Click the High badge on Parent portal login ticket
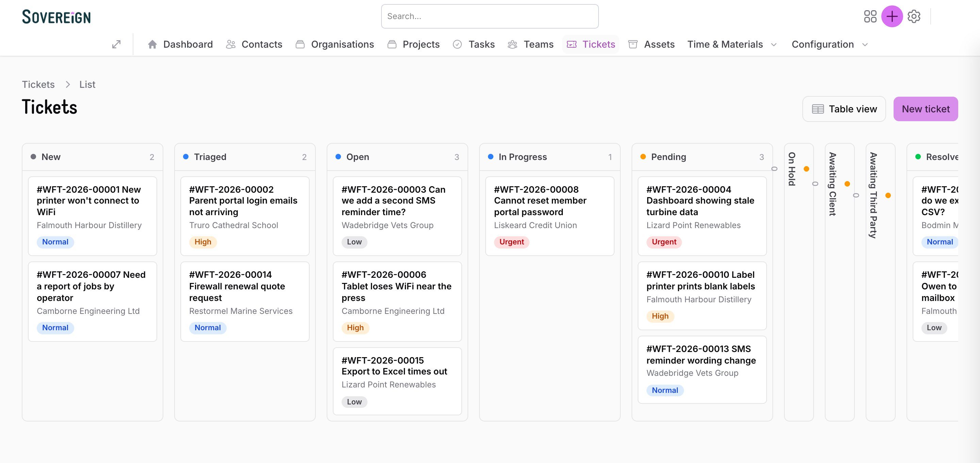Image resolution: width=980 pixels, height=463 pixels. tap(203, 242)
